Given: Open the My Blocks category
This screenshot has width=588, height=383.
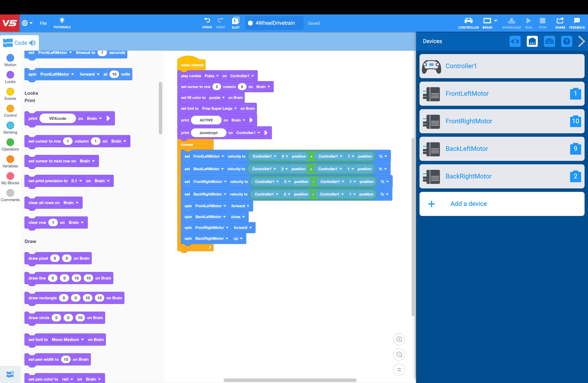Looking at the screenshot, I should click(10, 178).
